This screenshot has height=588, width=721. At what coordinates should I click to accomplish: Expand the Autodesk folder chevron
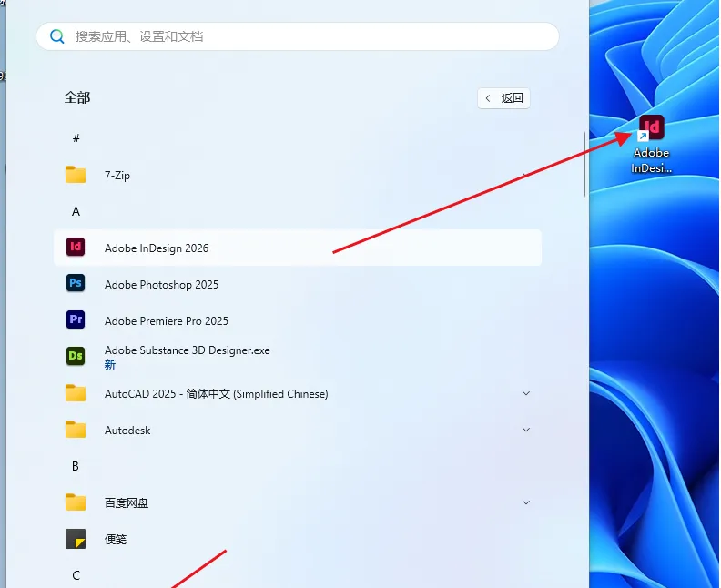526,430
